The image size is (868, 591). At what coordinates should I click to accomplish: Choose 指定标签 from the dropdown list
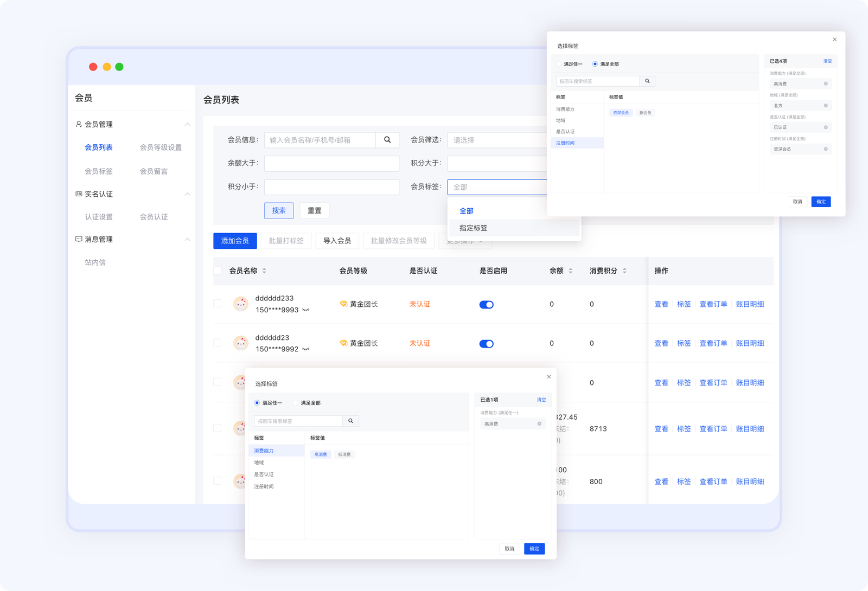coord(474,228)
